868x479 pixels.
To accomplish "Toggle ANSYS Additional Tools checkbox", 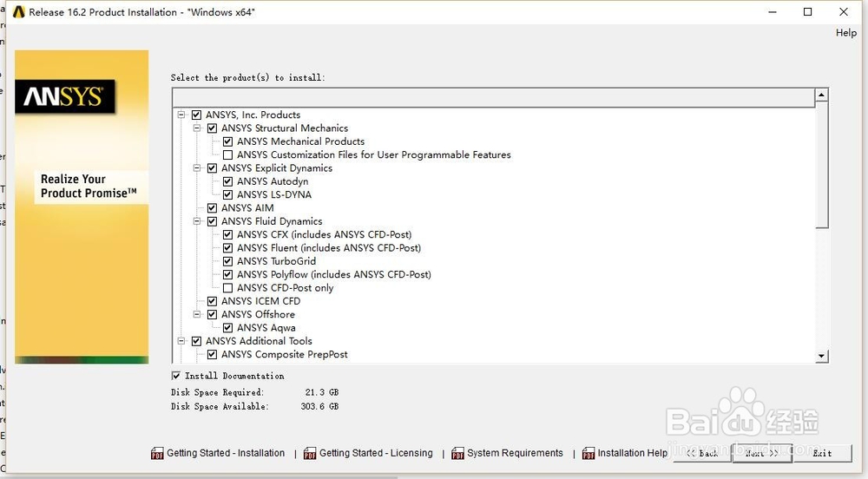I will (x=196, y=341).
